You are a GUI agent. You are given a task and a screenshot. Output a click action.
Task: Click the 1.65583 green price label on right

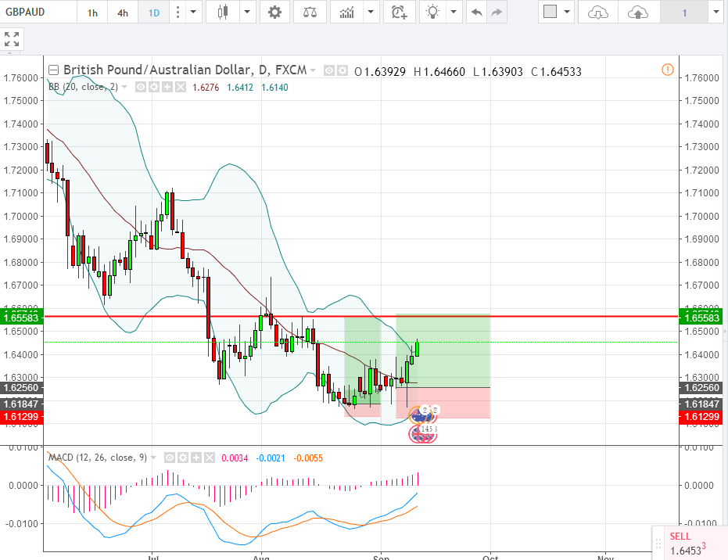click(x=701, y=318)
